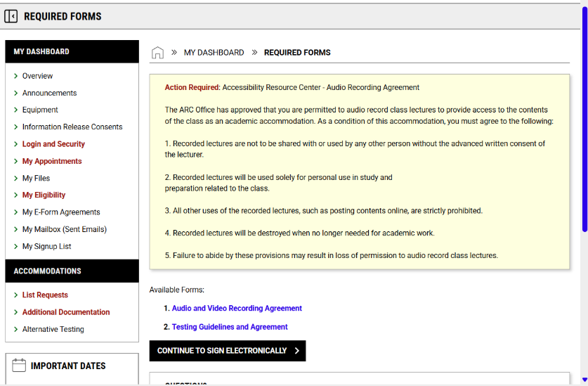Image resolution: width=588 pixels, height=386 pixels.
Task: Click the 'Available Forms:' label
Action: 176,290
